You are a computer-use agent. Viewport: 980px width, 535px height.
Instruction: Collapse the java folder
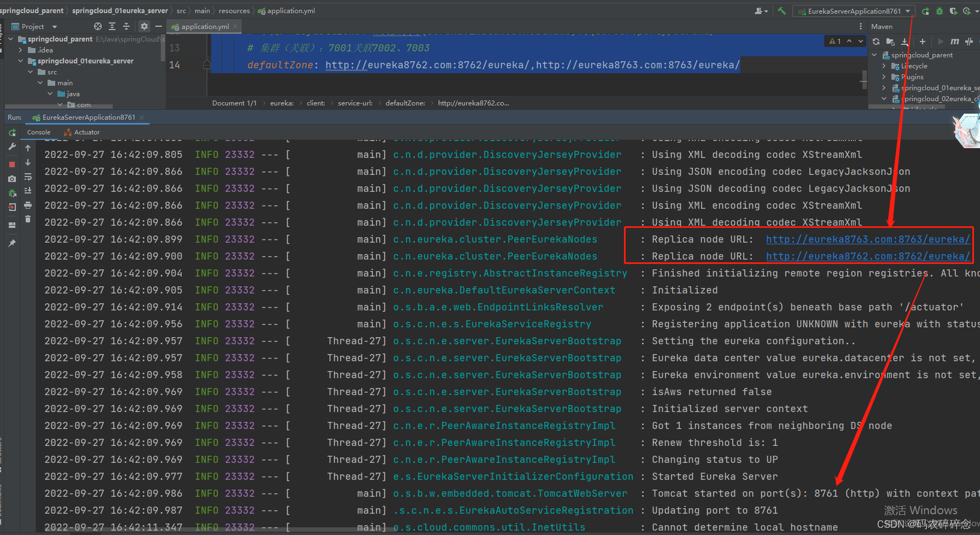pos(50,94)
